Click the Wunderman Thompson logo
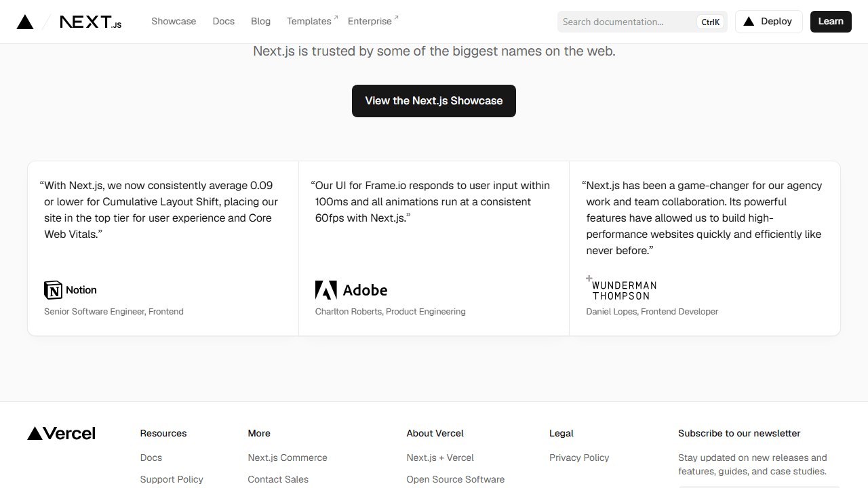868x488 pixels. click(x=621, y=288)
